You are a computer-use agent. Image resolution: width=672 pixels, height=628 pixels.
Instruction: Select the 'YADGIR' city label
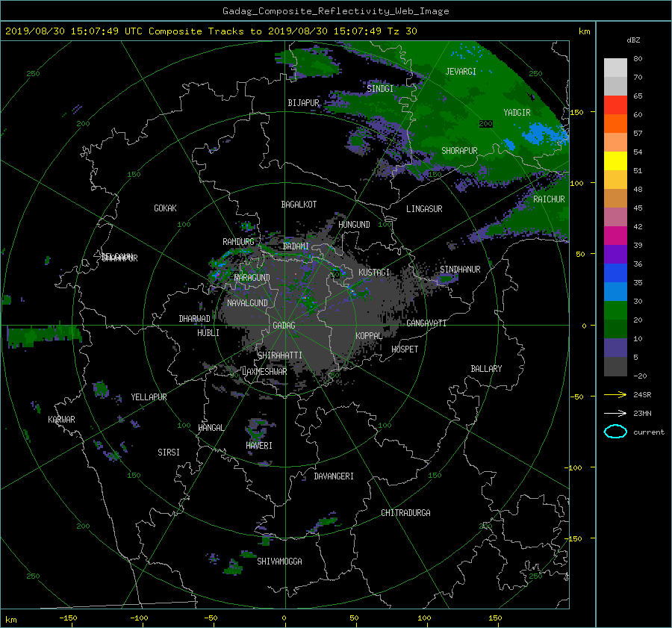[517, 113]
